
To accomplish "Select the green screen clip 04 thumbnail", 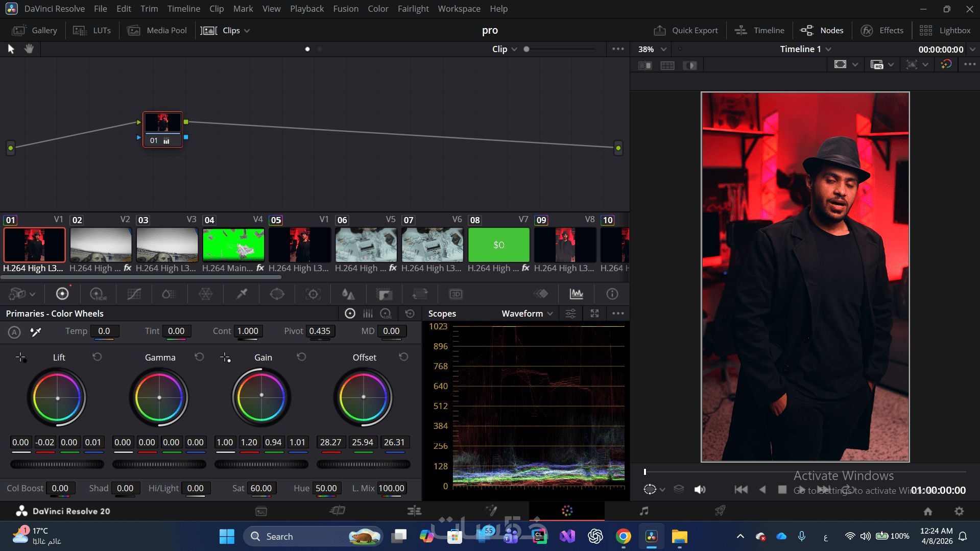I will point(233,245).
